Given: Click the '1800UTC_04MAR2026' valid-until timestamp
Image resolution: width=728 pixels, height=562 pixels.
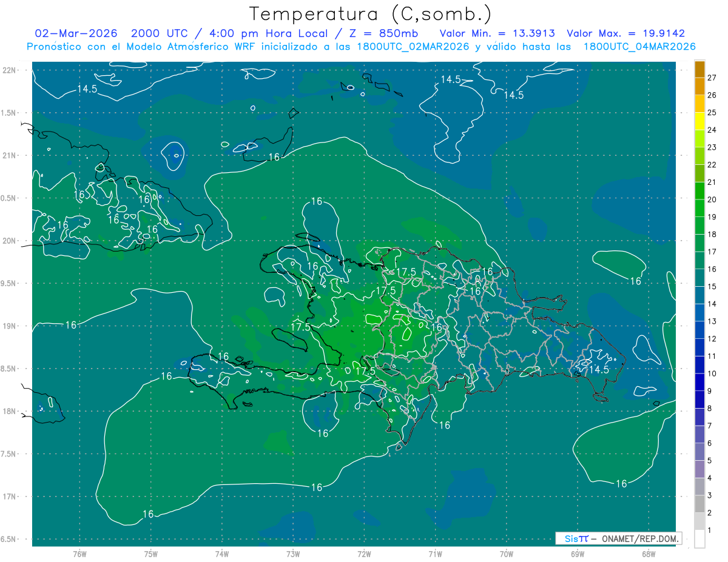Looking at the screenshot, I should (639, 47).
